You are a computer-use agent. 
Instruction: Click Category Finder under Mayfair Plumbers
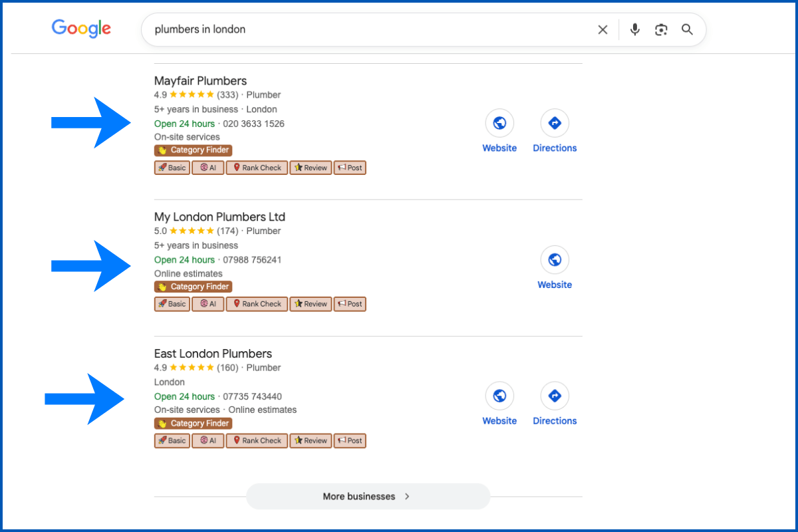click(x=194, y=150)
